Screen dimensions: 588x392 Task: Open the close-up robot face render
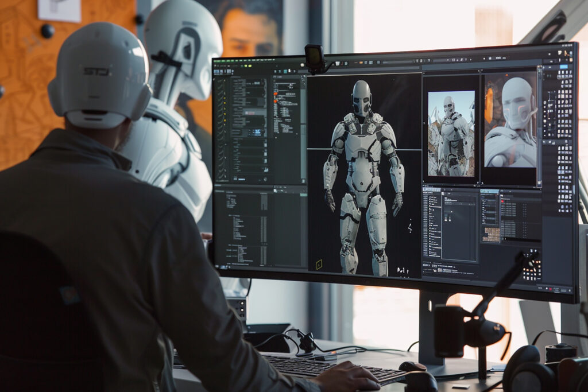click(x=510, y=121)
